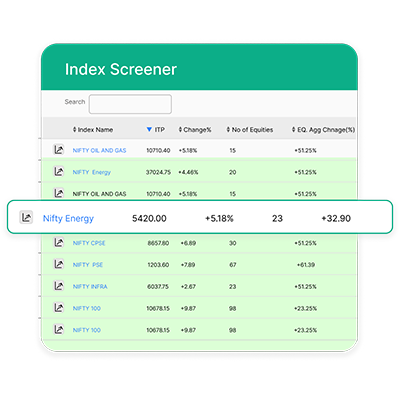The height and width of the screenshot is (400, 400).
Task: Open chart icon for NIFTY Energy 37024.75 row
Action: point(59,172)
